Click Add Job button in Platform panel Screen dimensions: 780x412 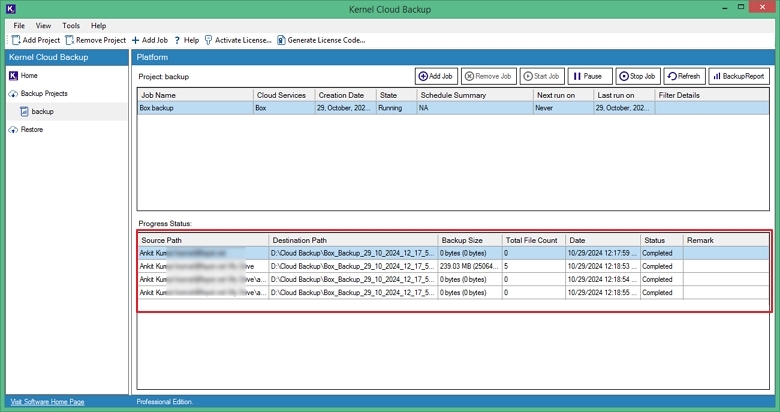(x=436, y=76)
